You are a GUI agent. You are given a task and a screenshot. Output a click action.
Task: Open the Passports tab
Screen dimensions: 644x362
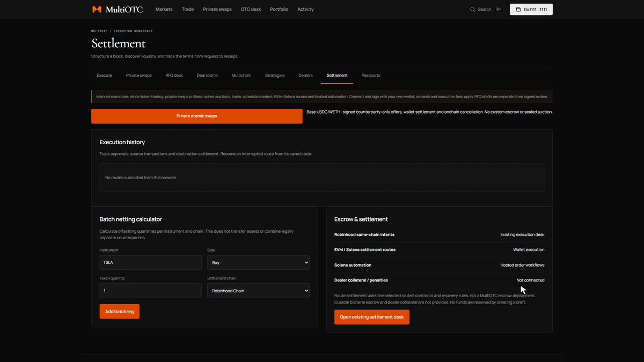[371, 76]
